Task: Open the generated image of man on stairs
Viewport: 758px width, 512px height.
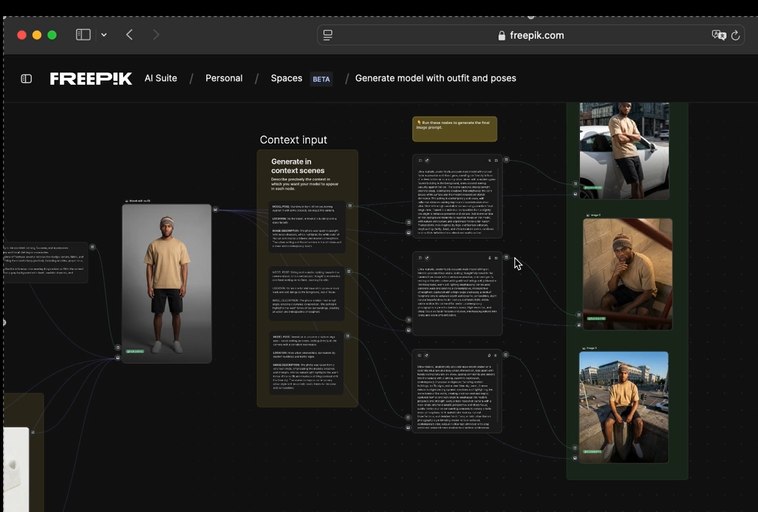Action: [627, 274]
